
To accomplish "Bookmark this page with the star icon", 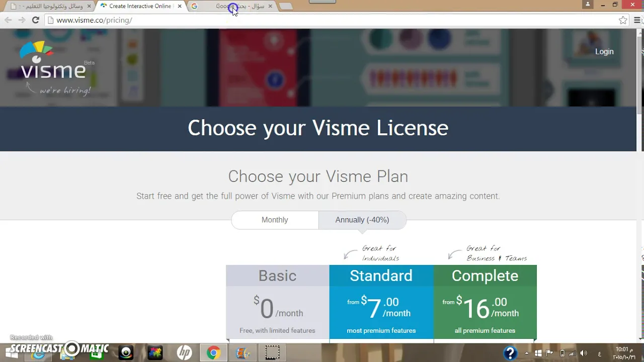I will click(x=623, y=20).
